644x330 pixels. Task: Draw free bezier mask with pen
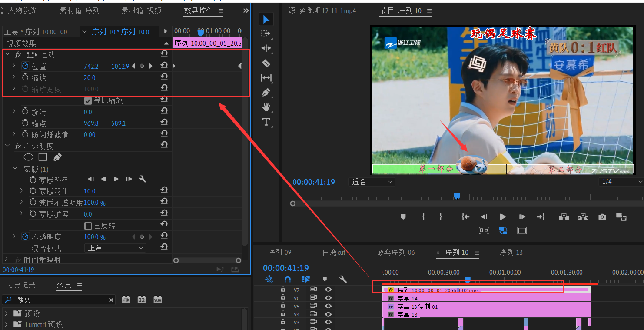click(x=57, y=157)
